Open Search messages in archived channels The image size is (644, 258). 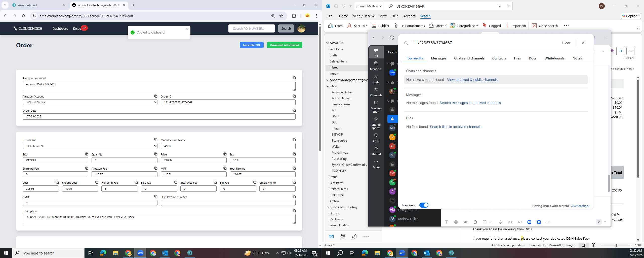(470, 103)
